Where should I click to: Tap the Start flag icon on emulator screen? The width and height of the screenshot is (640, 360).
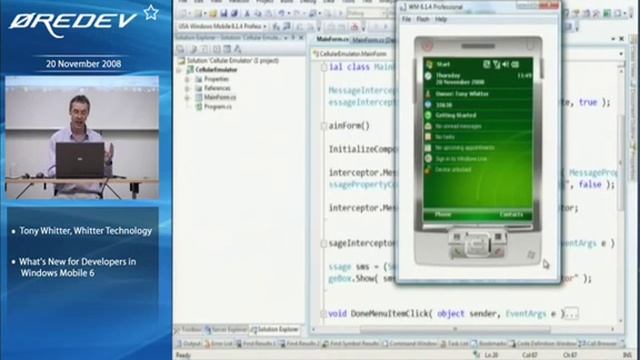click(x=429, y=64)
